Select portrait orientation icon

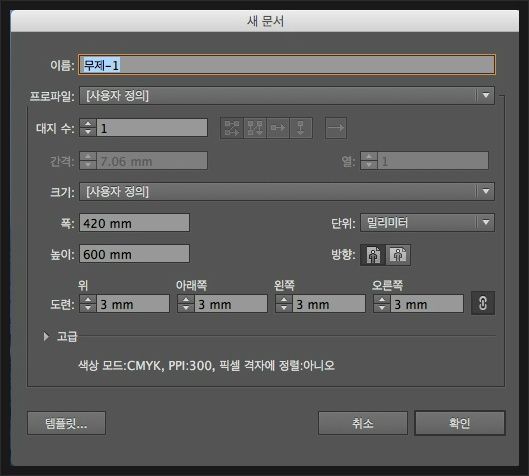point(373,255)
